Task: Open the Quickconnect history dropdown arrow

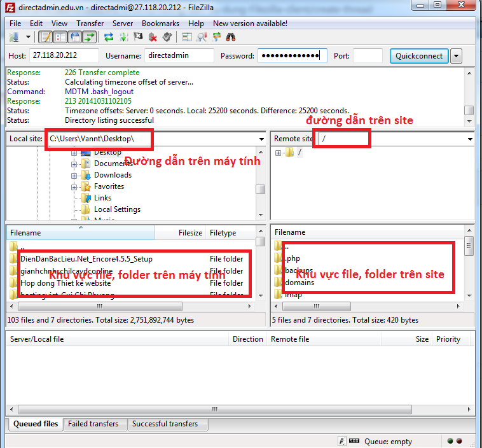Action: 456,56
